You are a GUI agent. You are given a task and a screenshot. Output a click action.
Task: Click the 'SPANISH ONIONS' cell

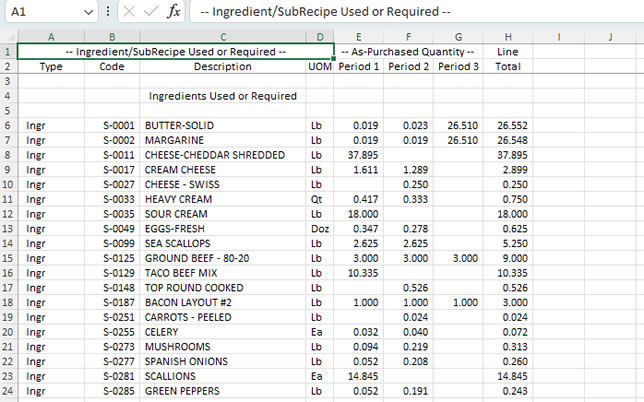click(x=223, y=361)
